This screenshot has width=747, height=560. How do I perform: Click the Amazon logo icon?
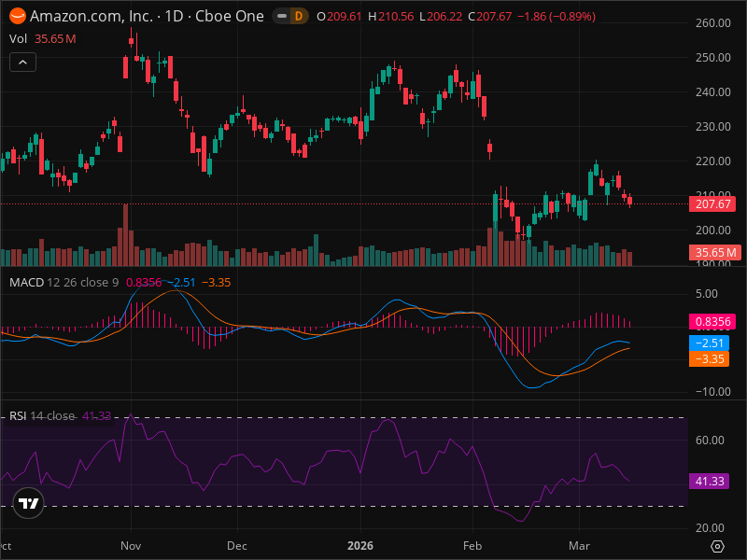coord(18,16)
